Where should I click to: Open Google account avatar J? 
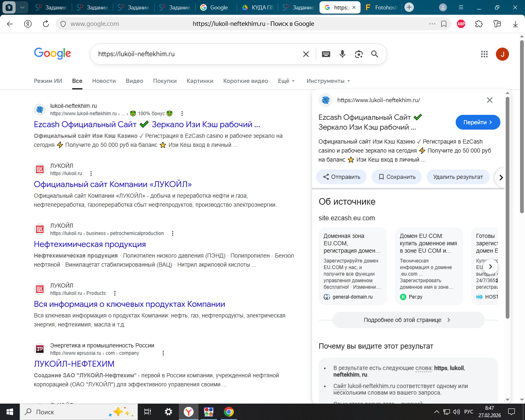coord(502,54)
